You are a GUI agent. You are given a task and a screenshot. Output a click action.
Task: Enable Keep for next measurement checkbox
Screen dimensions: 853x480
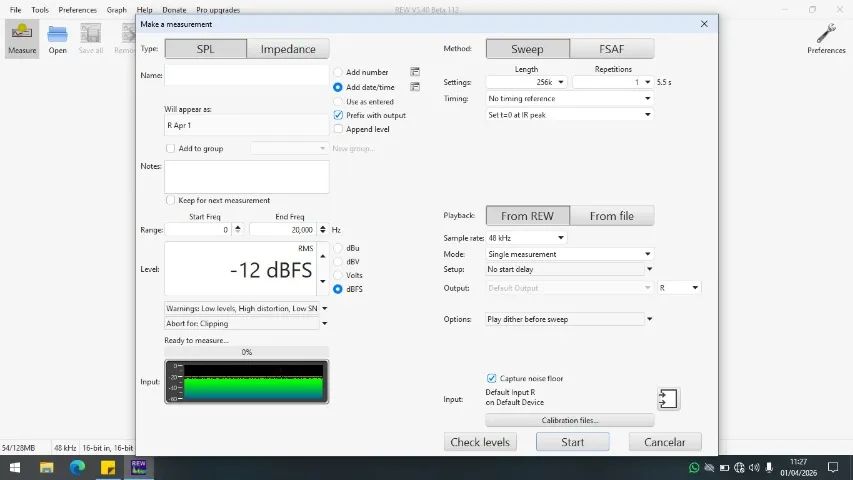[x=170, y=200]
